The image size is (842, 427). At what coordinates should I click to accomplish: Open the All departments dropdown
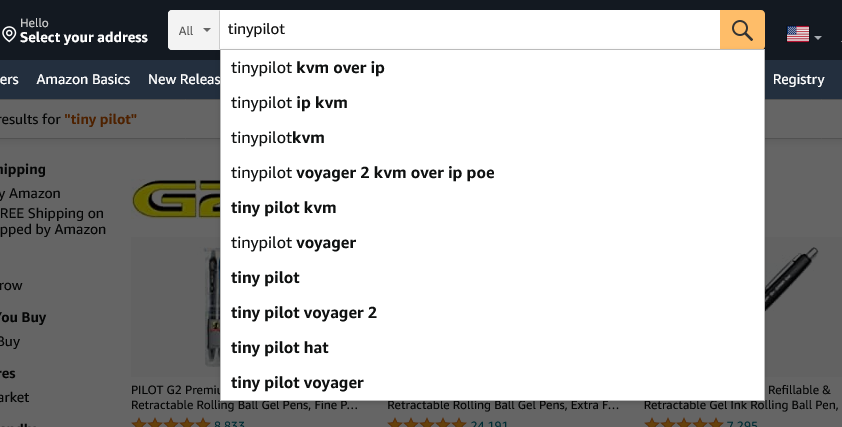pos(194,30)
